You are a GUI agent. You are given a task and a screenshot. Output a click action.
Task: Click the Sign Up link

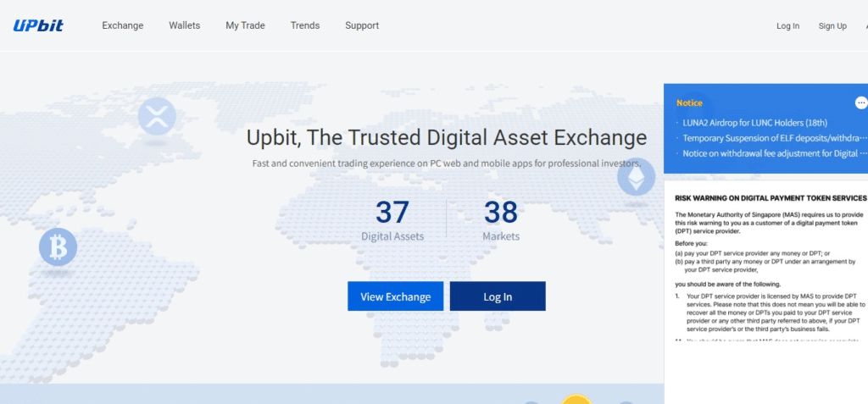click(832, 26)
